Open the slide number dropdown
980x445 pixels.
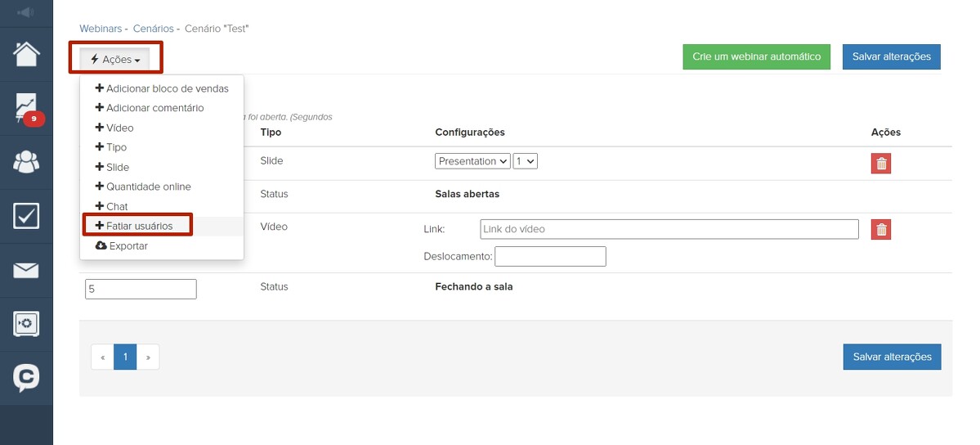pyautogui.click(x=525, y=161)
